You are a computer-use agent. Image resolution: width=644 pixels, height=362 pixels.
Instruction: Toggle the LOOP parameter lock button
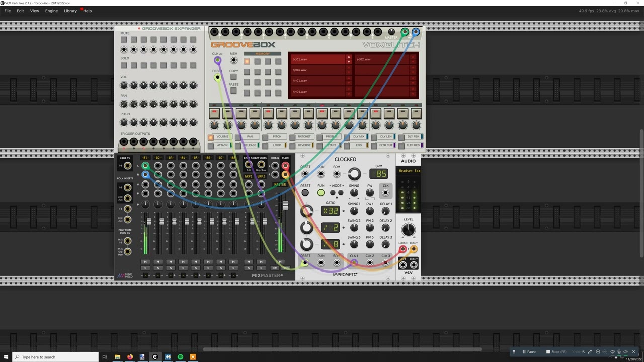point(265,146)
